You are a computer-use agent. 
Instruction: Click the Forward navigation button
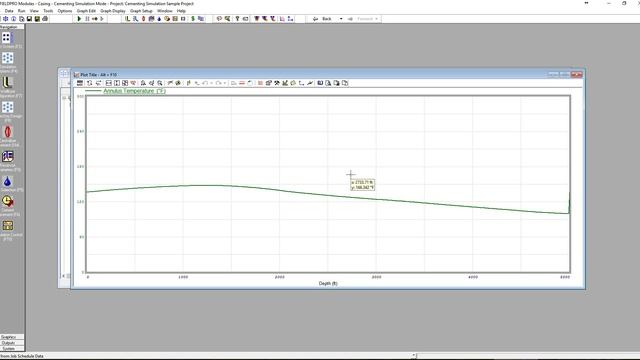[361, 19]
